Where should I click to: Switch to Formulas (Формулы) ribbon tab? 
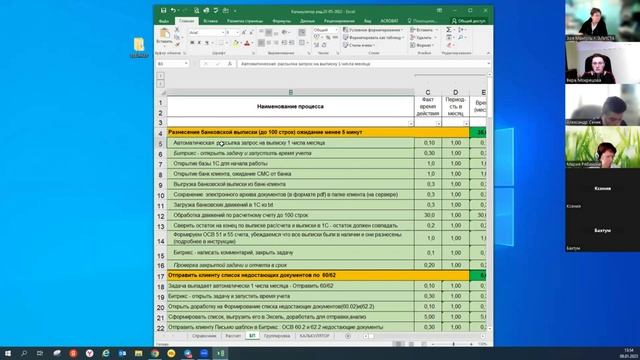[x=282, y=21]
